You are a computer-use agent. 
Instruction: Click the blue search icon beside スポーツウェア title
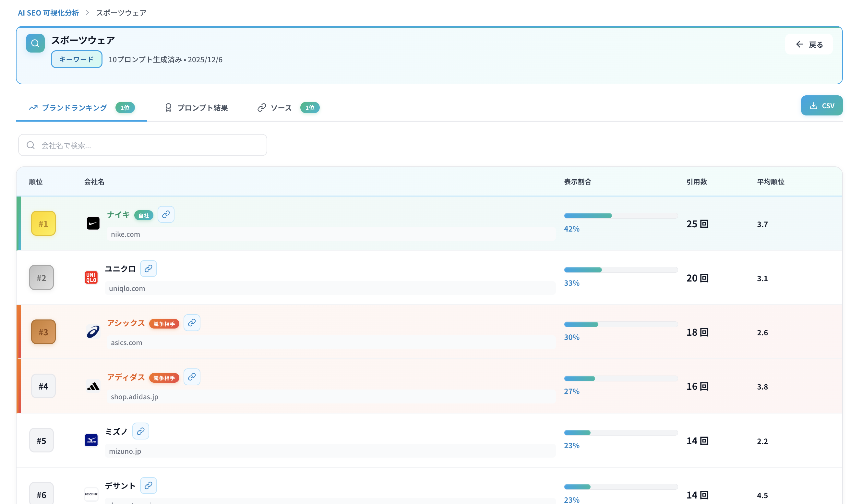click(x=35, y=43)
